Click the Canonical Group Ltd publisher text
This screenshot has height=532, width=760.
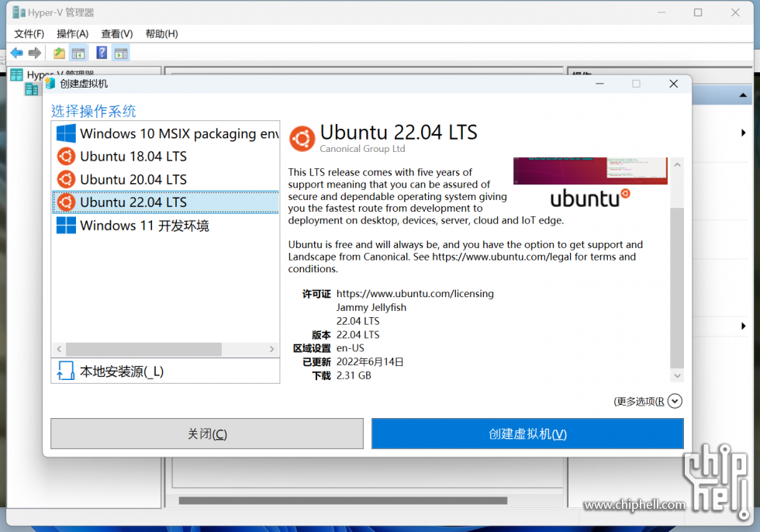[363, 149]
